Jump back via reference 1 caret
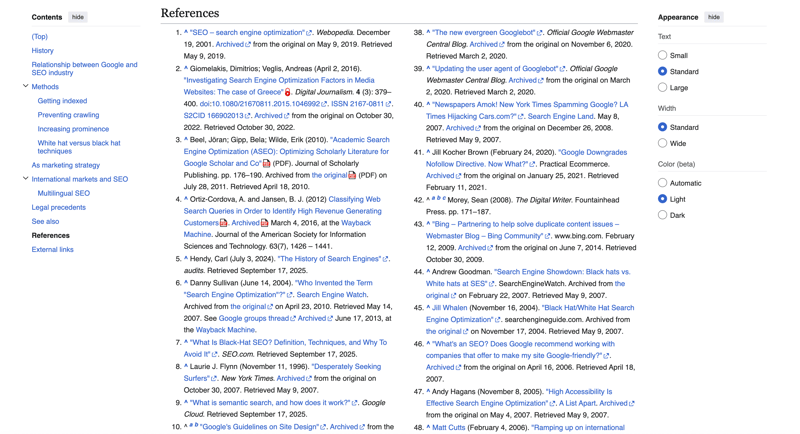 [x=186, y=33]
